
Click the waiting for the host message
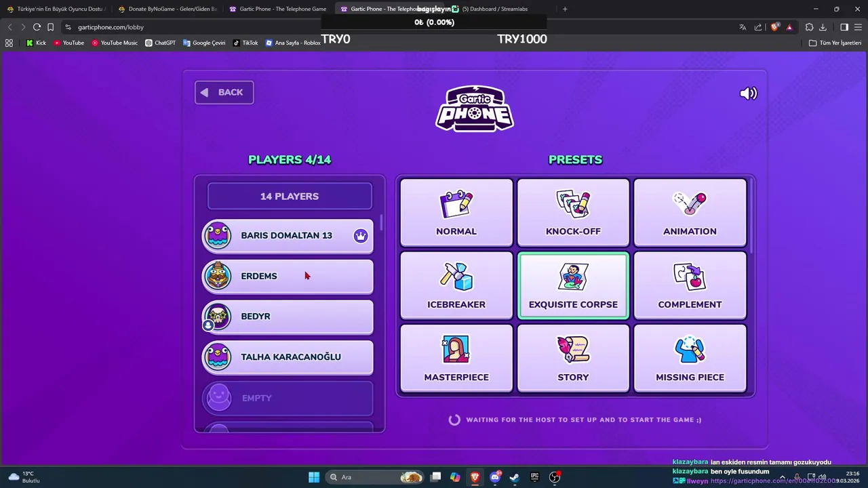pos(583,420)
